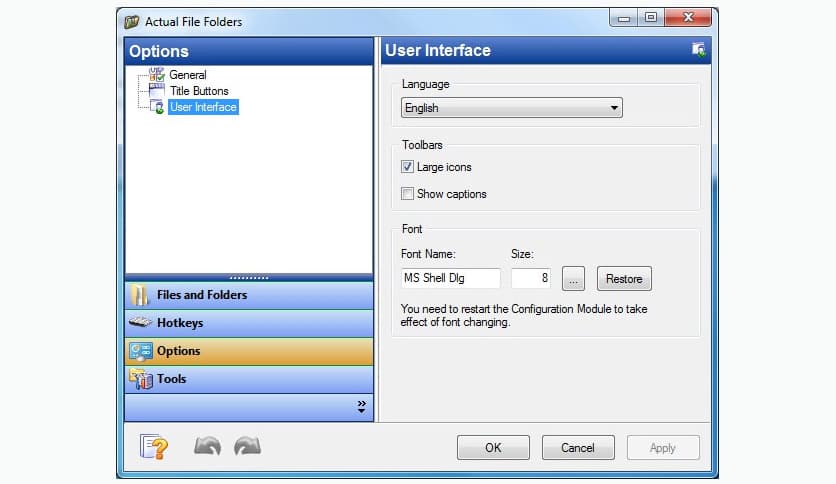The image size is (836, 484).
Task: Open help with the question mark icon
Action: tap(154, 447)
